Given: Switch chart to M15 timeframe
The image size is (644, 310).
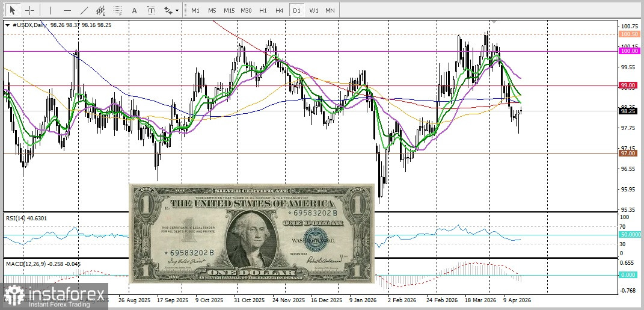Looking at the screenshot, I should tap(229, 10).
